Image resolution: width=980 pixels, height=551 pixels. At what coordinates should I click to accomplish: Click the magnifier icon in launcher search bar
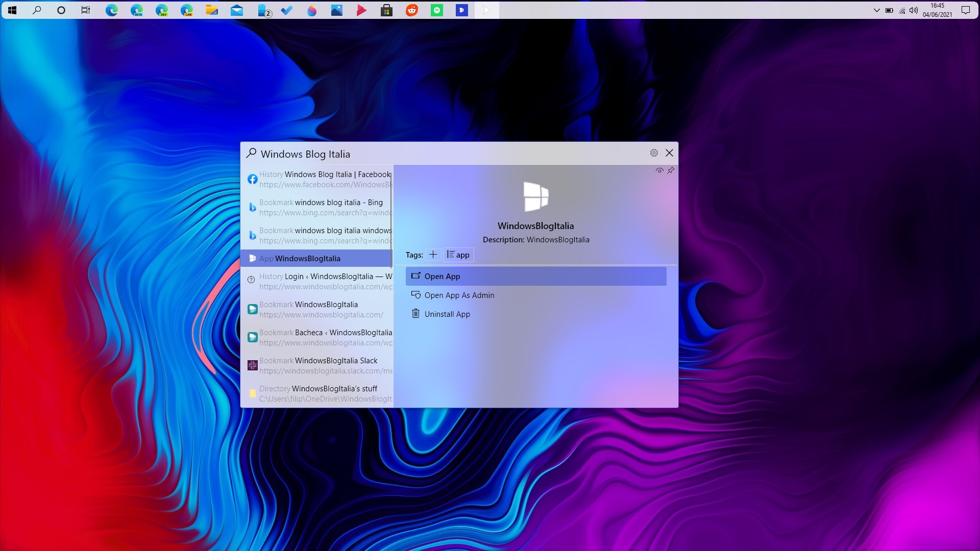tap(251, 153)
